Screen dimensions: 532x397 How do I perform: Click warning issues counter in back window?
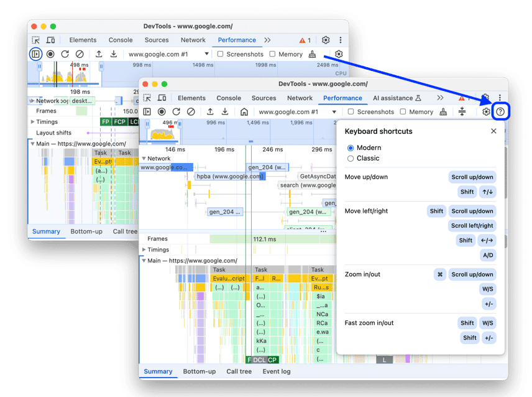click(305, 40)
